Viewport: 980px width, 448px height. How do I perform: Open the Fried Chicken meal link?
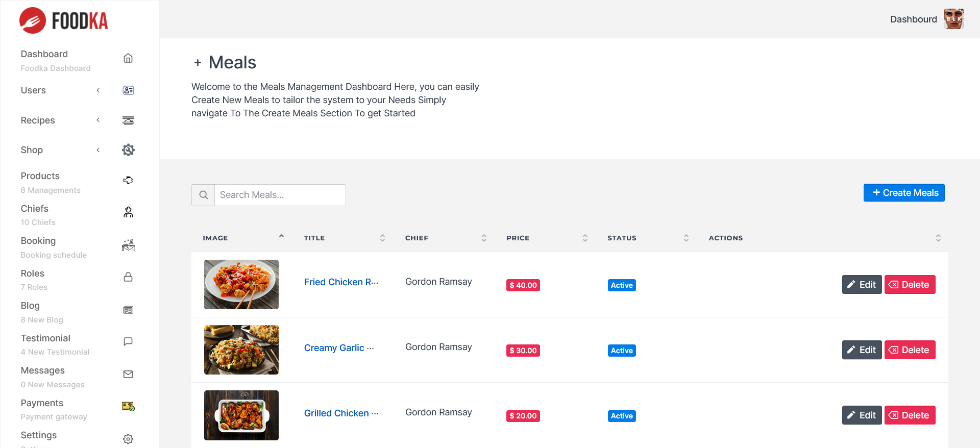tap(341, 282)
